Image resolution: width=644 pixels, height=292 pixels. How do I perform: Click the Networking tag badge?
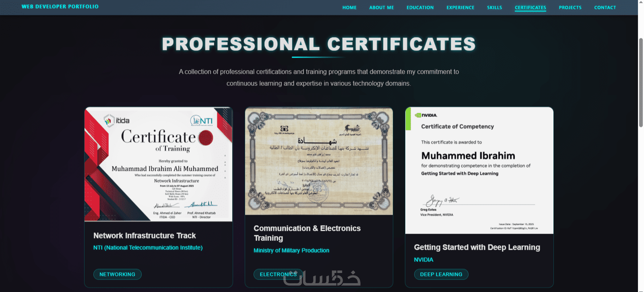(x=118, y=274)
